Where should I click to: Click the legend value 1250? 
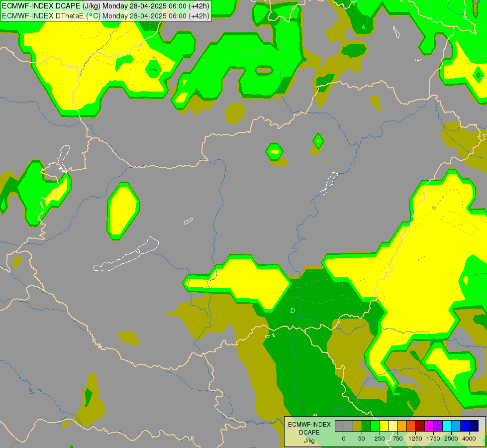coord(415,439)
